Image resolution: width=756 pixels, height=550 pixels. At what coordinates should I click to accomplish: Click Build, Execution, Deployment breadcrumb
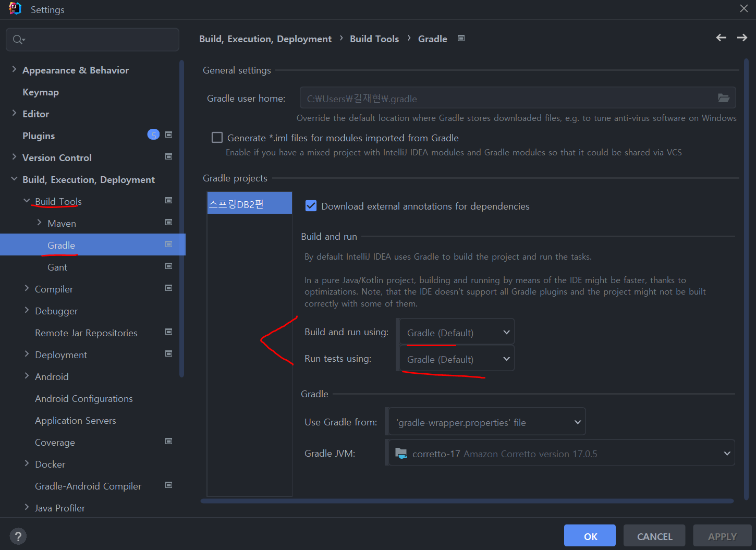point(265,39)
